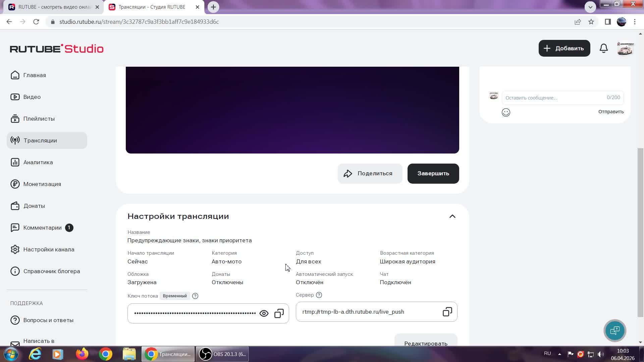This screenshot has height=362, width=644.
Task: Open Аналитика in the sidebar
Action: [x=38, y=162]
